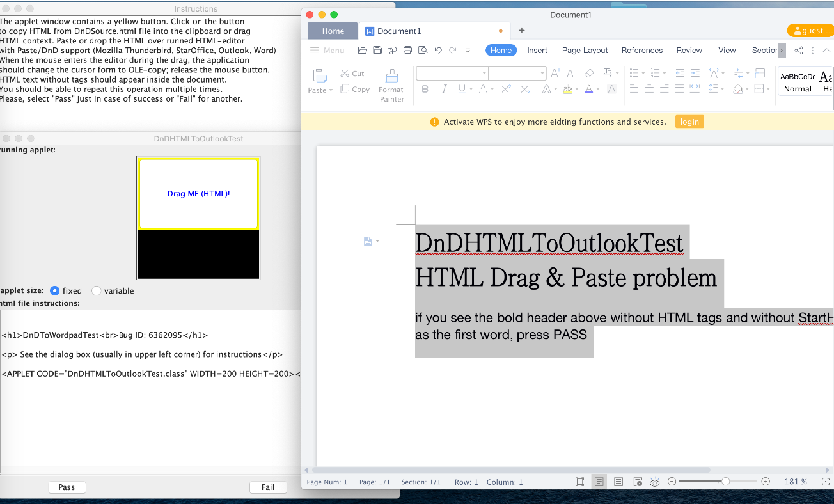Click the save document icon
This screenshot has height=504, width=834.
[377, 50]
